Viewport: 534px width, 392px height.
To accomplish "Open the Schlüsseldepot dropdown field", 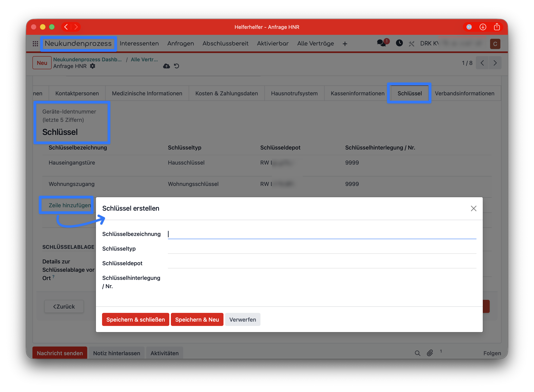I will click(x=322, y=263).
